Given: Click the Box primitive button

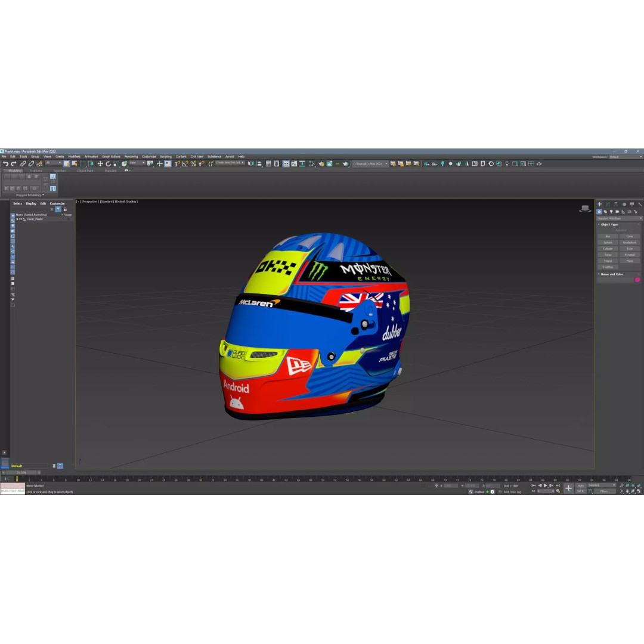Looking at the screenshot, I should point(608,237).
